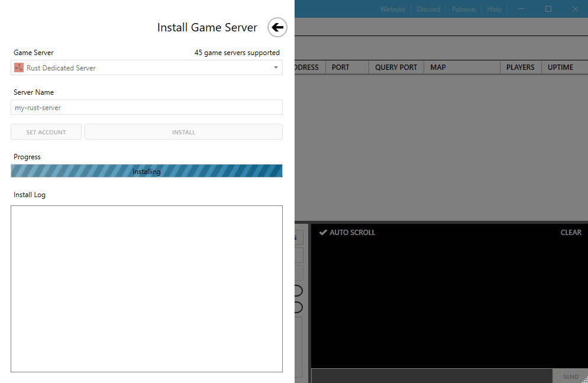The width and height of the screenshot is (588, 383).
Task: Expand the Game Server dropdown arrow
Action: (x=276, y=68)
